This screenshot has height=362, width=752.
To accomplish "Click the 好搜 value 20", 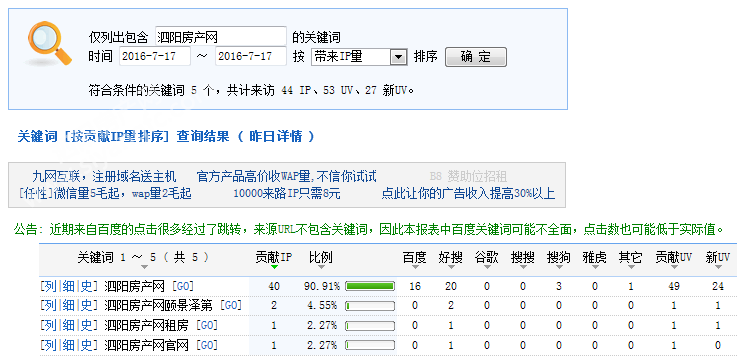I will tap(451, 286).
